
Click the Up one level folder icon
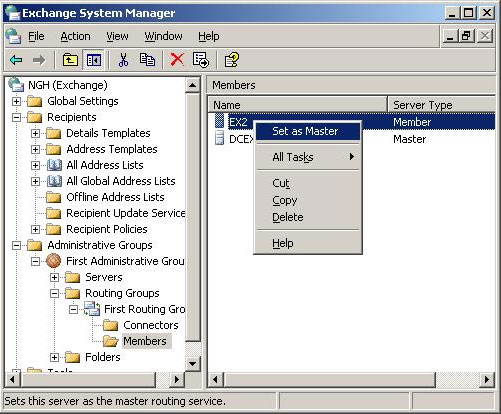(x=70, y=60)
